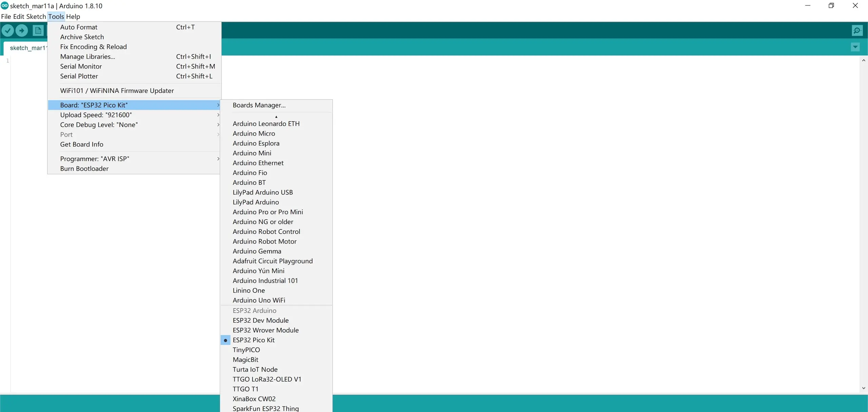Choose Auto Format from Tools menu
This screenshot has width=868, height=412.
pos(134,27)
